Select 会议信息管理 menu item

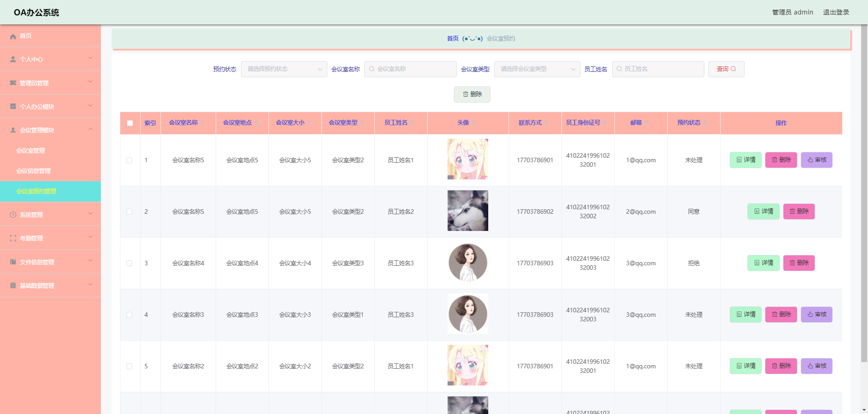(34, 171)
